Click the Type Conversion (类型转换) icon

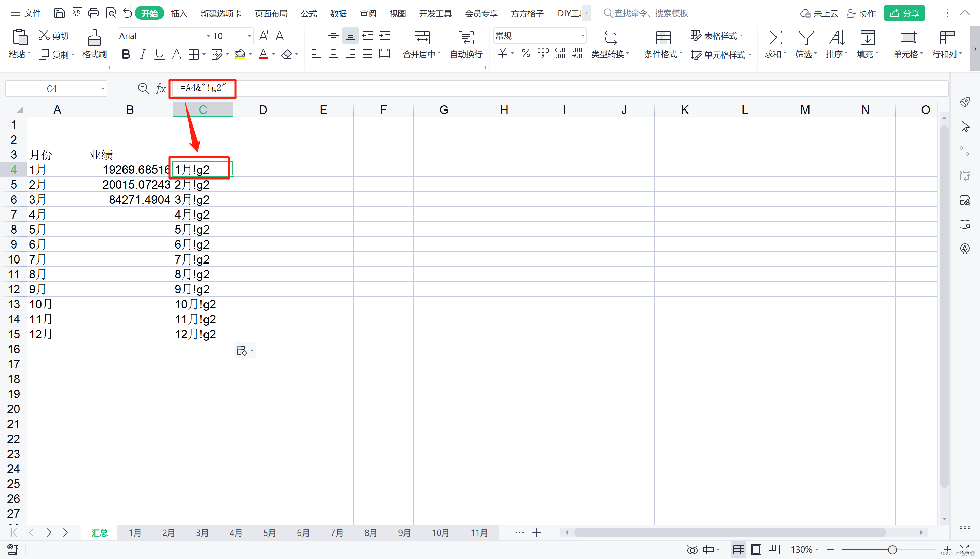click(610, 38)
